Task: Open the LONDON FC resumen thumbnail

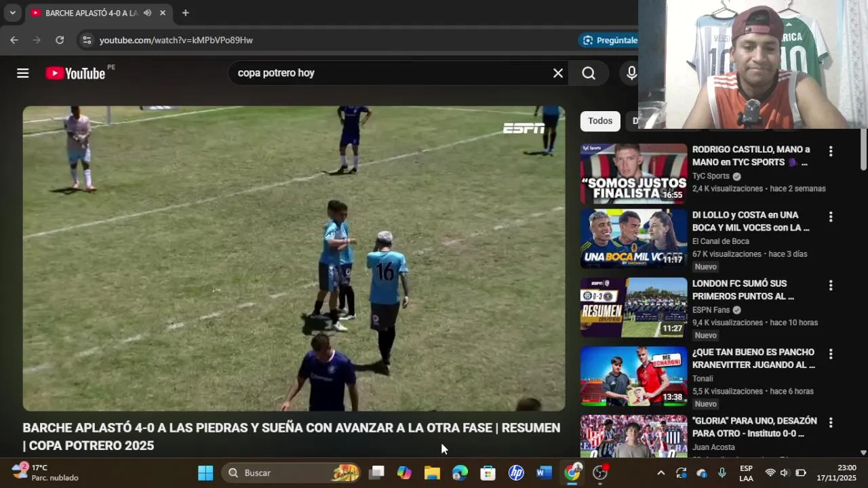Action: 633,307
